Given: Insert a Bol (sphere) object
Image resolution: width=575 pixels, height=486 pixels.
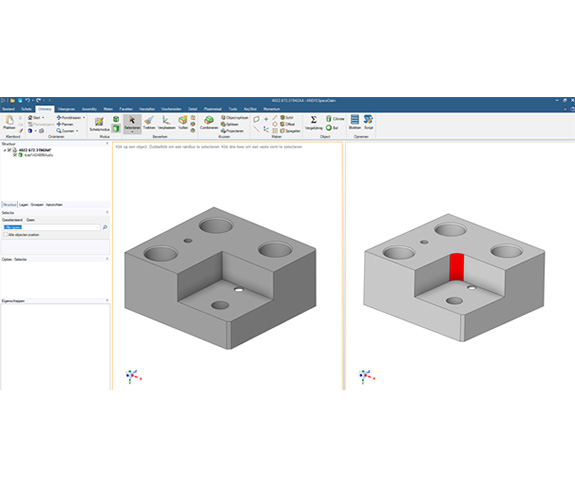Looking at the screenshot, I should [x=332, y=128].
